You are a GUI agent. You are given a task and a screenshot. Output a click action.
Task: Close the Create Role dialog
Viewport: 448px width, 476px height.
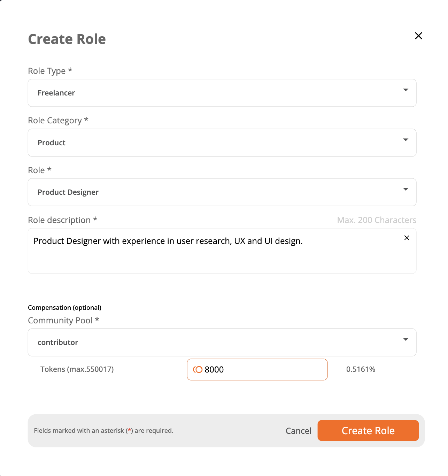pos(418,36)
